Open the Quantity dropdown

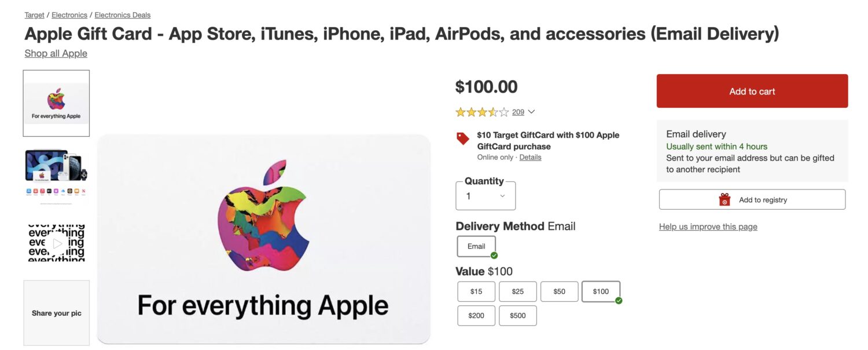point(485,195)
